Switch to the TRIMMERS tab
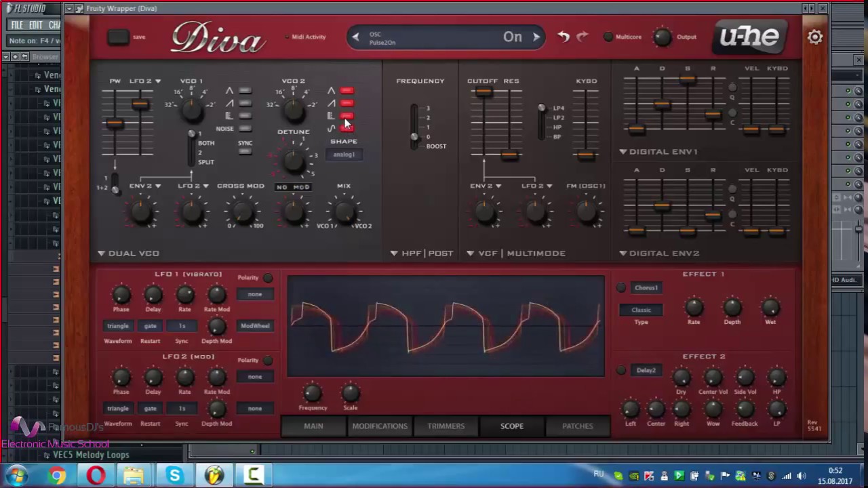 pos(446,426)
